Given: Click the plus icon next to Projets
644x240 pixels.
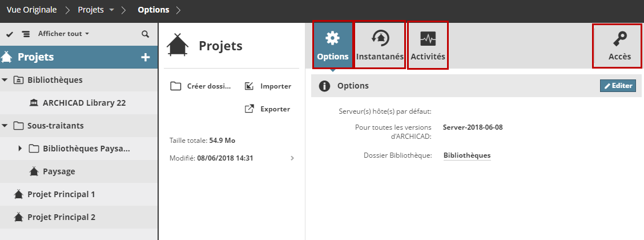Looking at the screenshot, I should (146, 57).
